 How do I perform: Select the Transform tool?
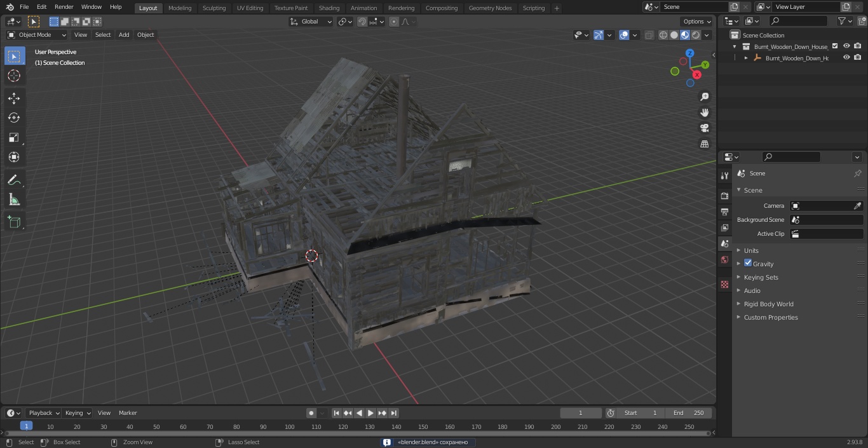pyautogui.click(x=14, y=157)
